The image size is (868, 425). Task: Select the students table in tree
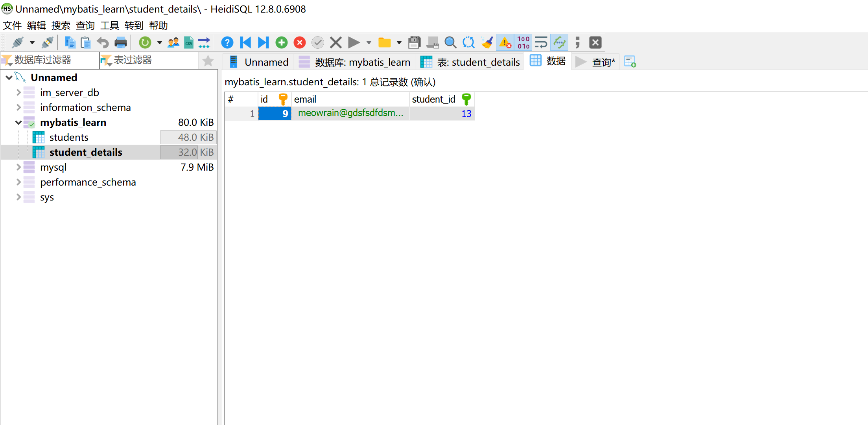coord(69,137)
